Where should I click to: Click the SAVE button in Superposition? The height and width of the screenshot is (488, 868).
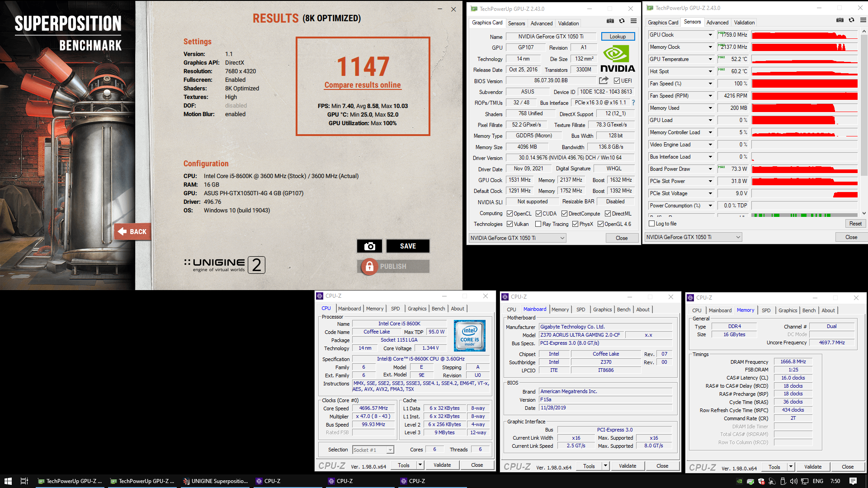408,246
